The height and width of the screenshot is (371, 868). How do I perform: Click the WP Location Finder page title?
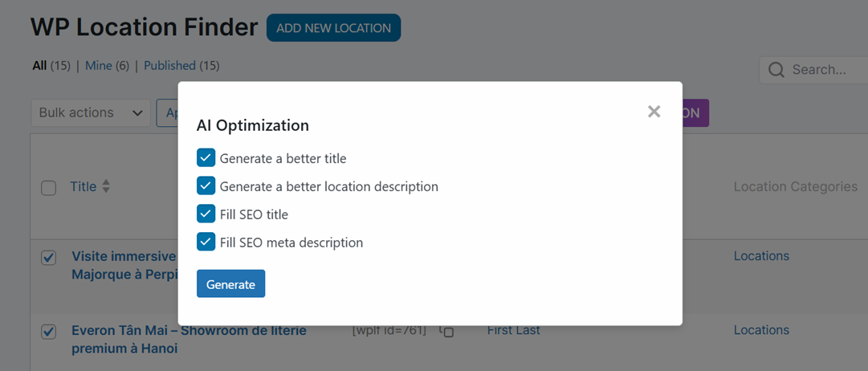tap(144, 26)
